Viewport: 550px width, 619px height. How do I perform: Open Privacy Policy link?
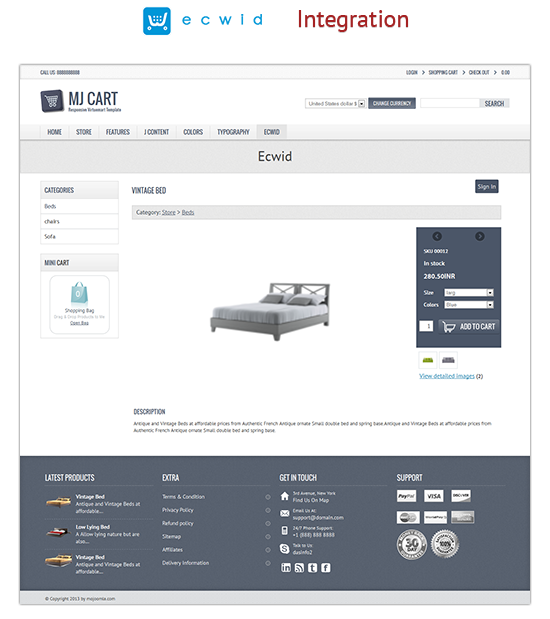tap(178, 510)
